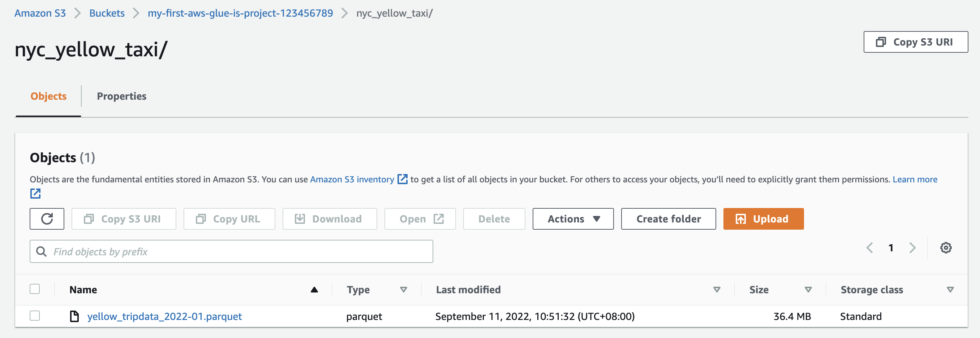Click the Upload button
Screen dimensions: 980x338
pos(763,218)
